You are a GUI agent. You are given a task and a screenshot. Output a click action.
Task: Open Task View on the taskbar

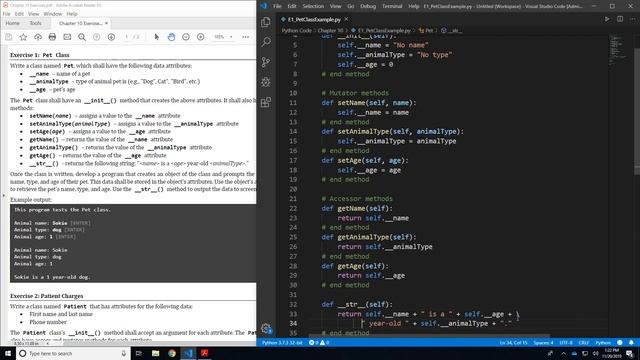(x=139, y=353)
